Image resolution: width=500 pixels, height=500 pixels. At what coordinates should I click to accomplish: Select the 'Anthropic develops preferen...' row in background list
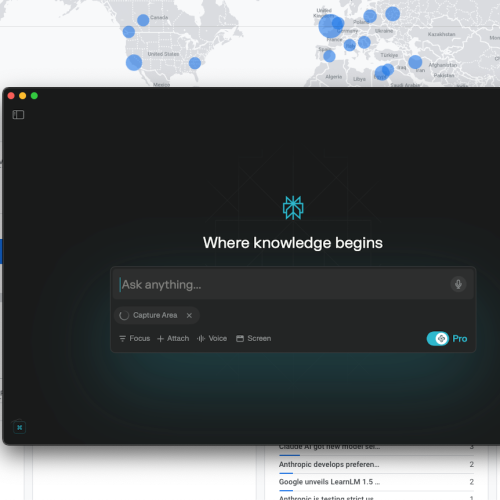[x=376, y=464]
